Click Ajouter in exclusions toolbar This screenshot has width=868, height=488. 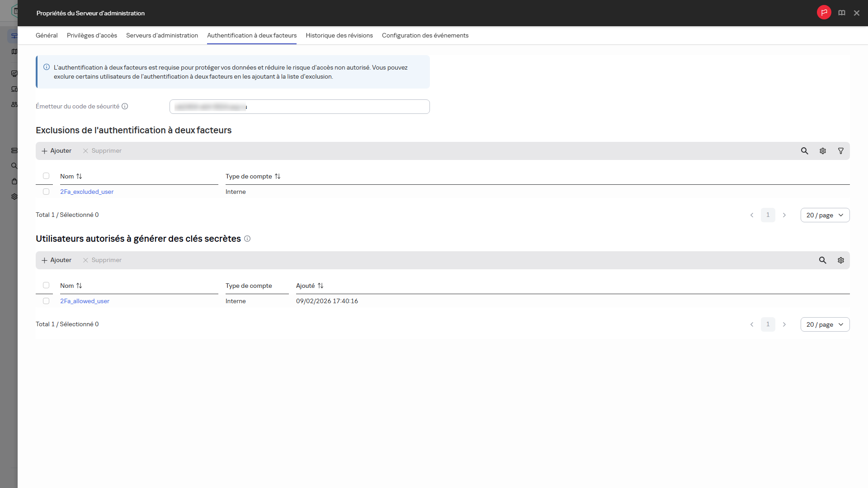[x=57, y=151]
